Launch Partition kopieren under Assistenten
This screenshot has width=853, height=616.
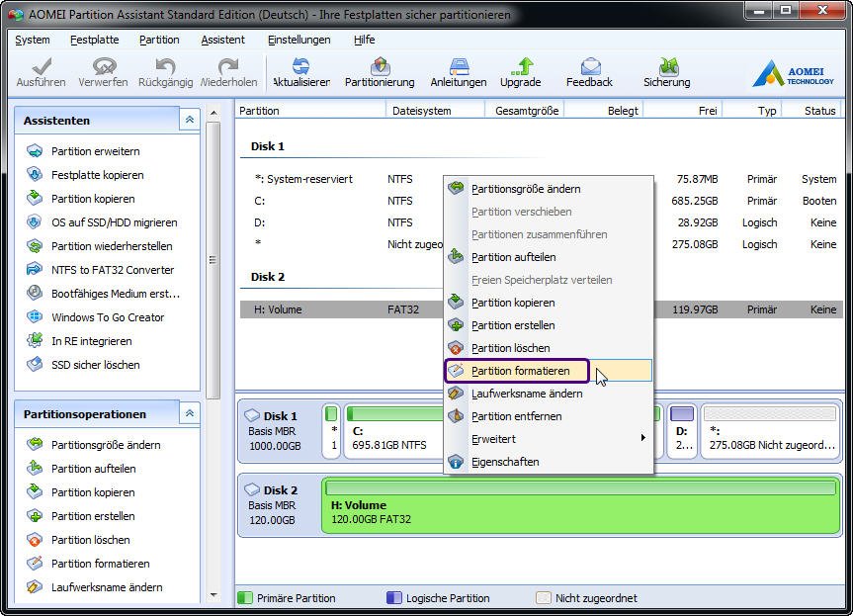(93, 199)
